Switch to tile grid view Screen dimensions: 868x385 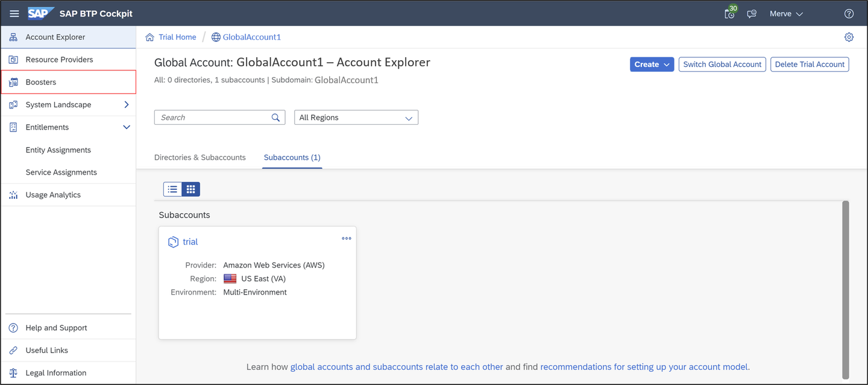coord(190,189)
